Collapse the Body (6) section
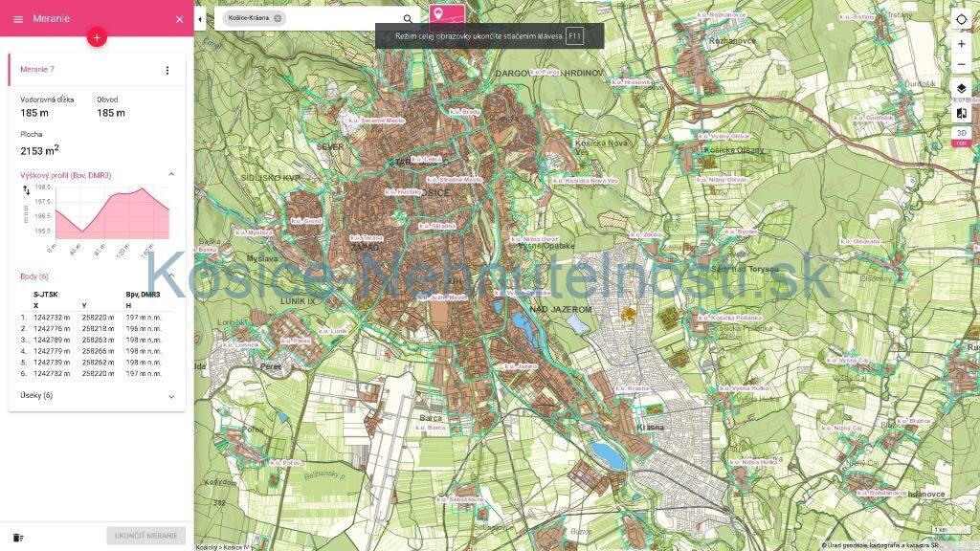Image resolution: width=980 pixels, height=551 pixels. [171, 276]
